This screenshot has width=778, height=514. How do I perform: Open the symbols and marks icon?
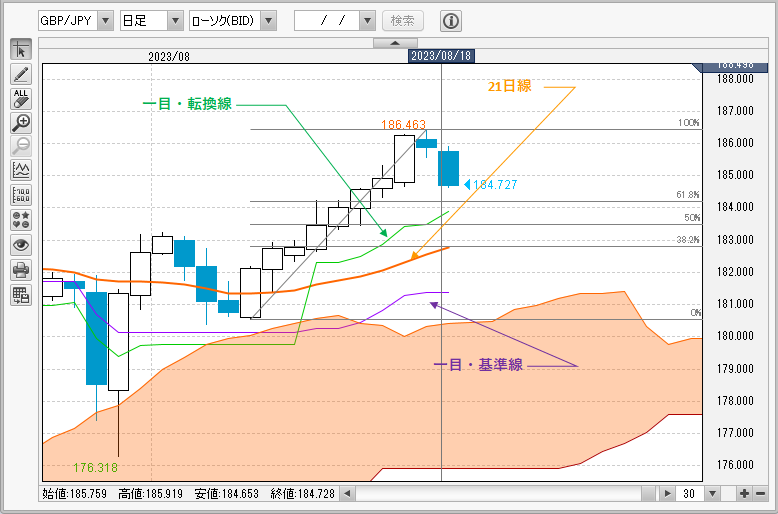(21, 220)
